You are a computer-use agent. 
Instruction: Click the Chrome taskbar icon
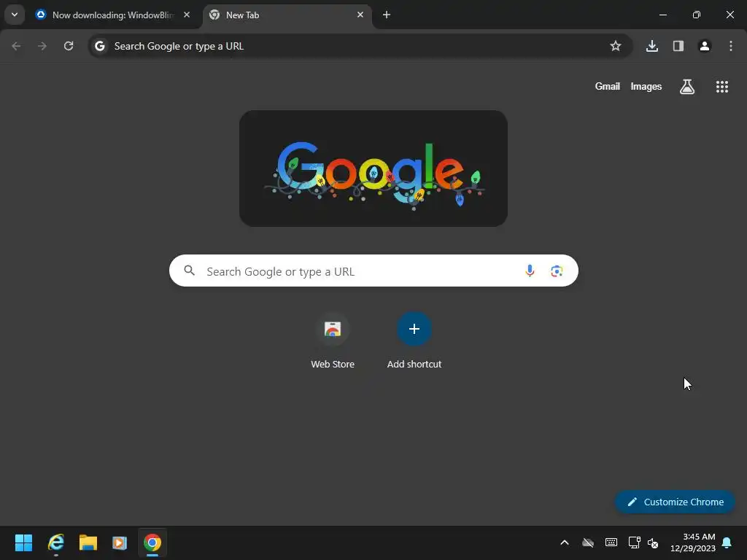tap(152, 542)
